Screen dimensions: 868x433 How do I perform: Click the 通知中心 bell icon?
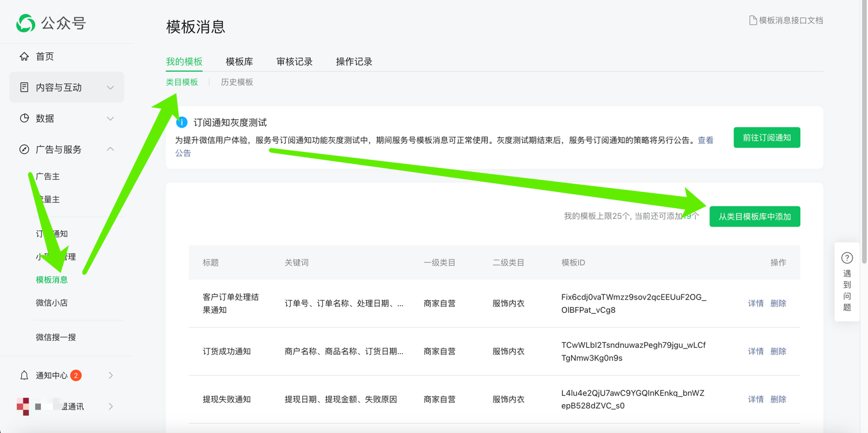(24, 375)
